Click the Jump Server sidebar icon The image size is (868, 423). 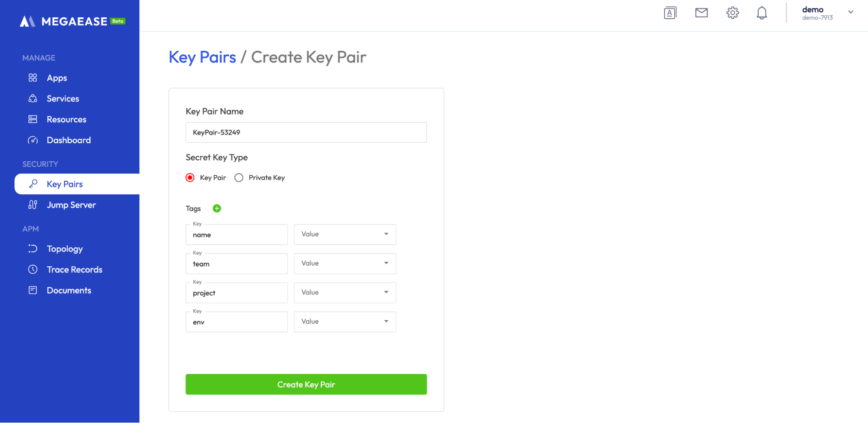(33, 205)
